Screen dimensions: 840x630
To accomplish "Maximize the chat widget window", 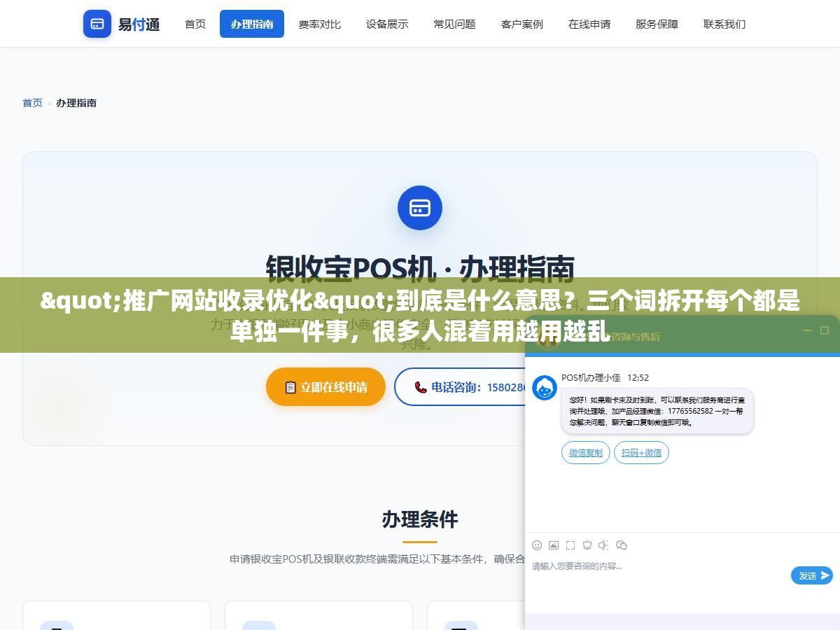I will [825, 330].
